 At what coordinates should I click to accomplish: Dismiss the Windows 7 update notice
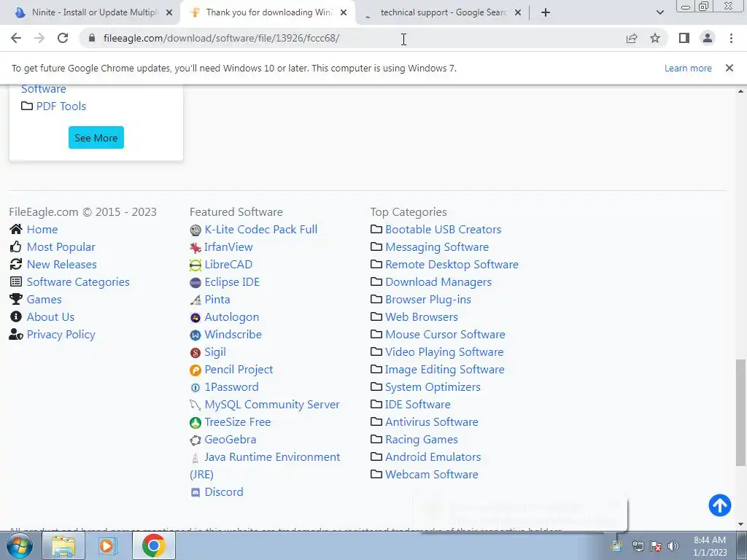pos(729,68)
